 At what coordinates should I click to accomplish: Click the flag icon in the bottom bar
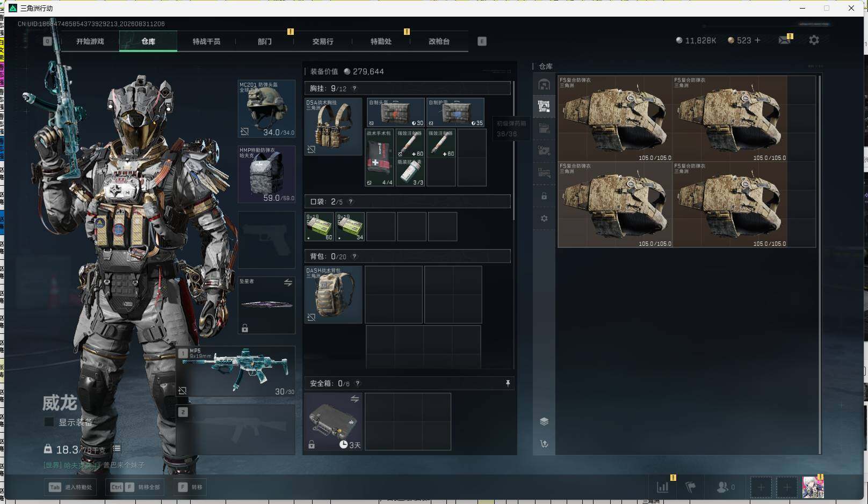tap(691, 487)
